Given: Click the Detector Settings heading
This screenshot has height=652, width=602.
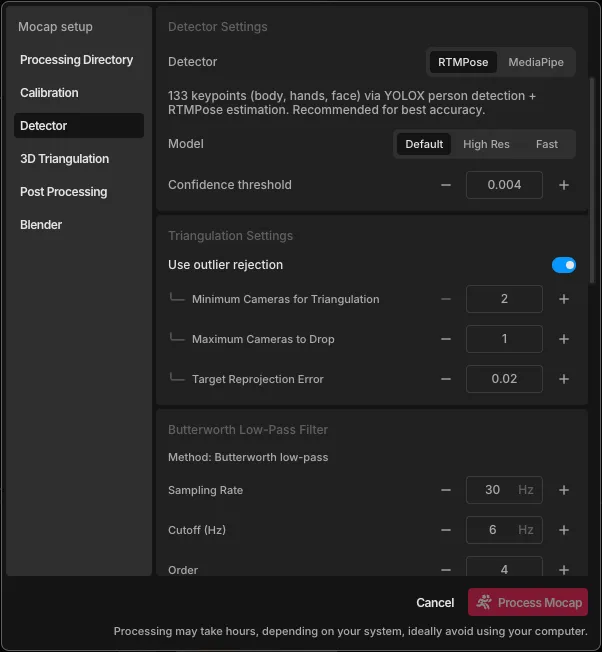Looking at the screenshot, I should coord(217,27).
